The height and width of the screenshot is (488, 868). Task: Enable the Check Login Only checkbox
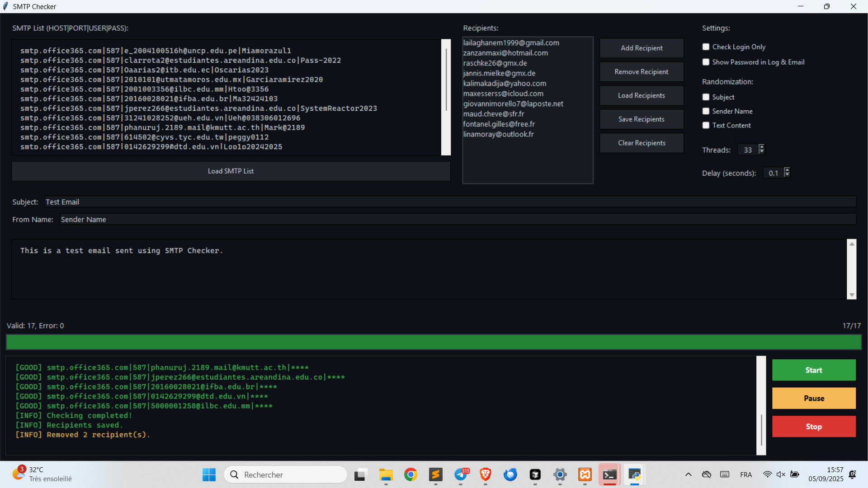(x=706, y=47)
